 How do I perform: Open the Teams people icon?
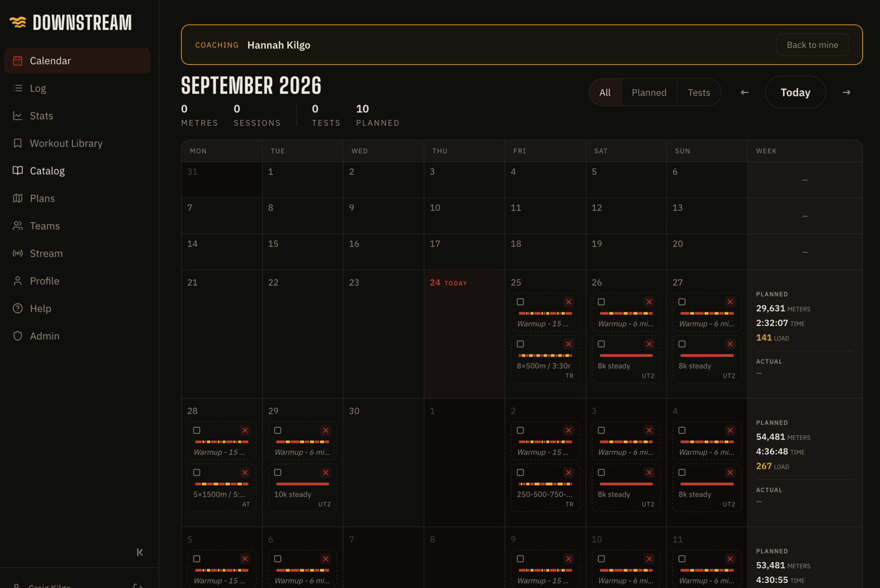tap(18, 225)
